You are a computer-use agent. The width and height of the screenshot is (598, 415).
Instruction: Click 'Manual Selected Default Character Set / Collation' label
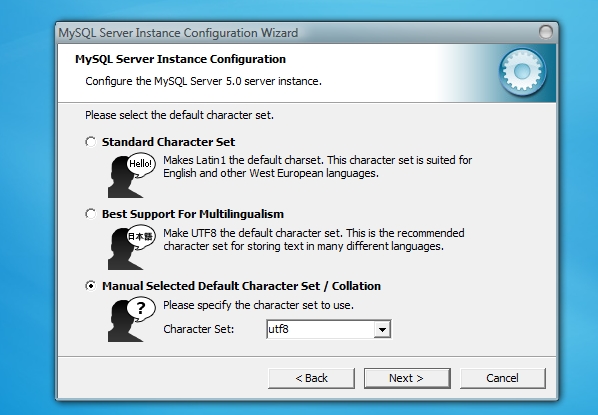(x=241, y=286)
